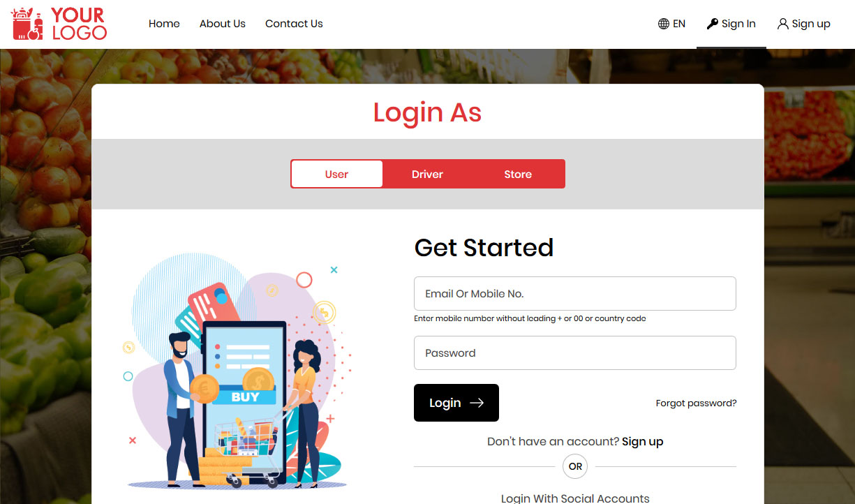The width and height of the screenshot is (855, 504).
Task: Open the Home page
Action: pyautogui.click(x=164, y=24)
